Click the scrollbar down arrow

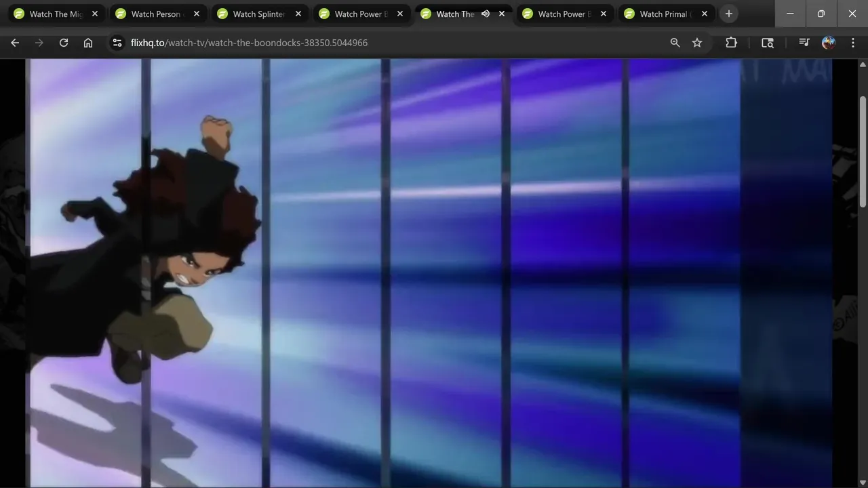pos(863,482)
